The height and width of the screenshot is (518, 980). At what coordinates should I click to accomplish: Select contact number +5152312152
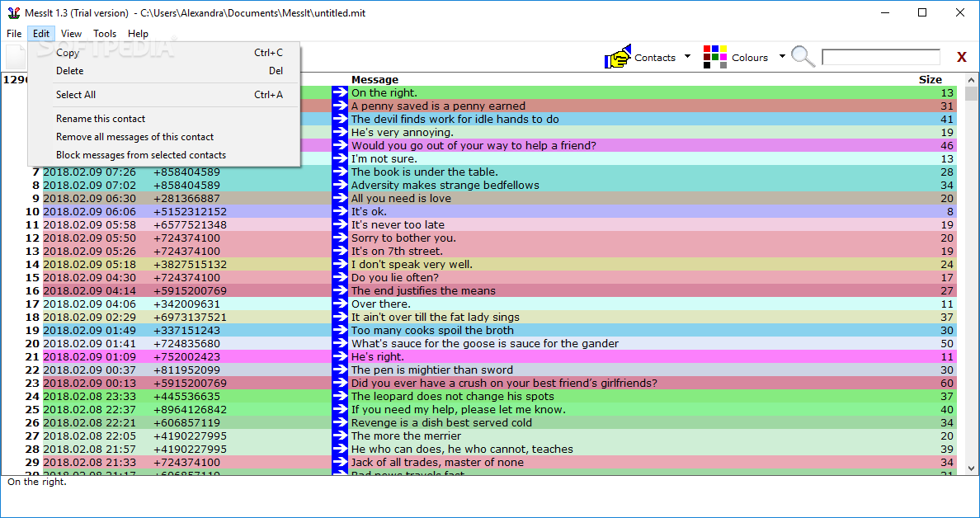(190, 211)
